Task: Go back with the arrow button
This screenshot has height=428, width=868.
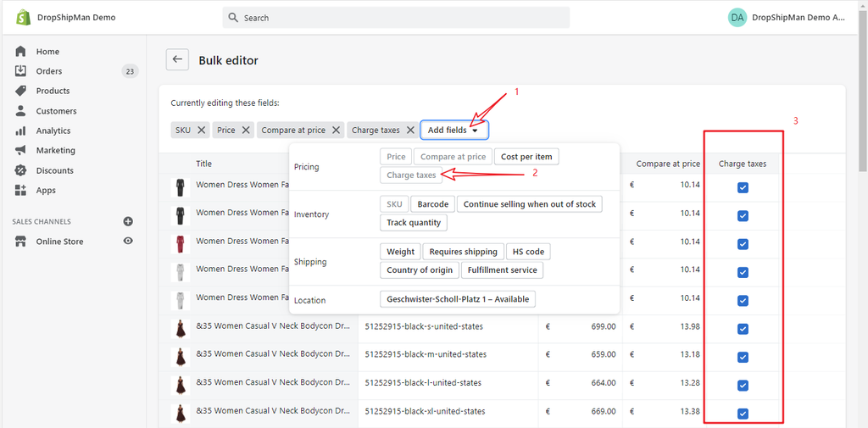Action: tap(177, 60)
